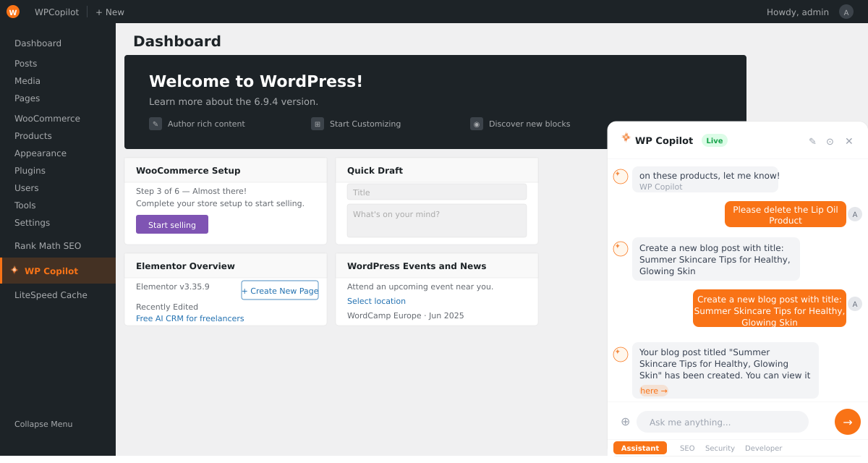868x463 pixels.
Task: Click the circular icon in Copilot header
Action: (830, 141)
